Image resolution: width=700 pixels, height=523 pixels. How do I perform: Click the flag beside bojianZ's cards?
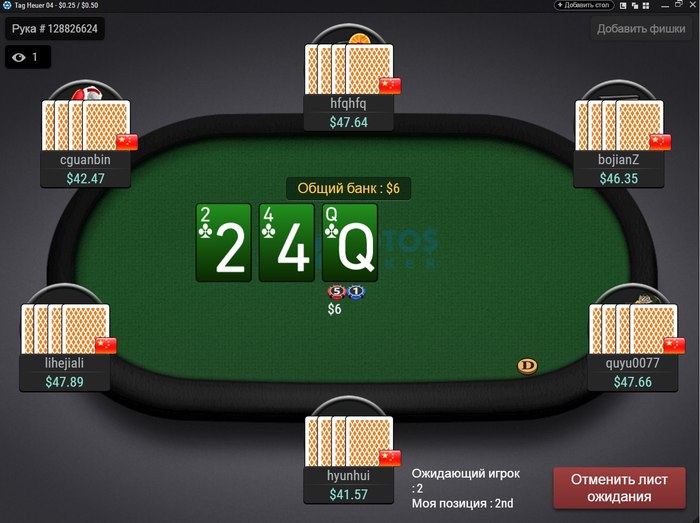[660, 142]
